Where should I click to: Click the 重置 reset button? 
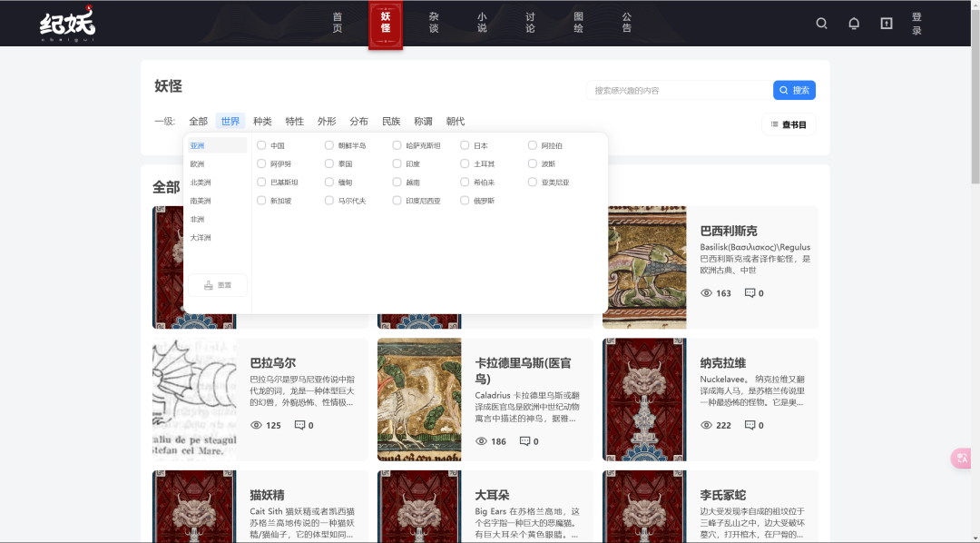click(x=218, y=285)
